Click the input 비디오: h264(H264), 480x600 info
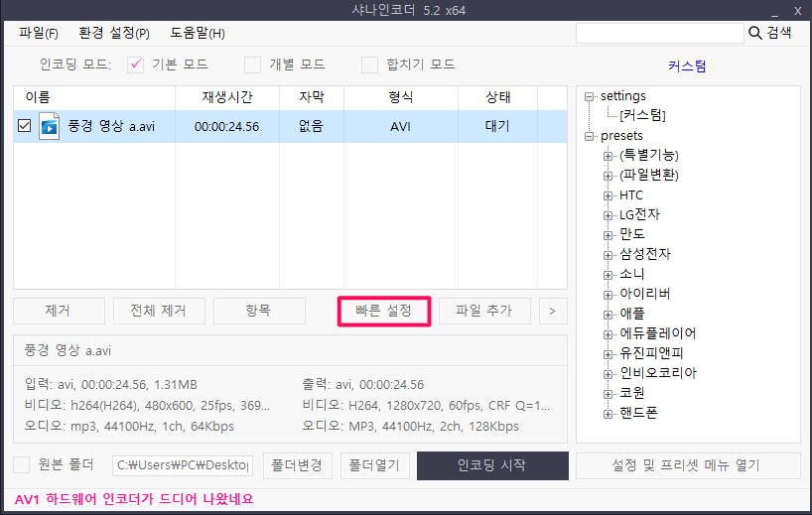The height and width of the screenshot is (515, 812). [147, 405]
